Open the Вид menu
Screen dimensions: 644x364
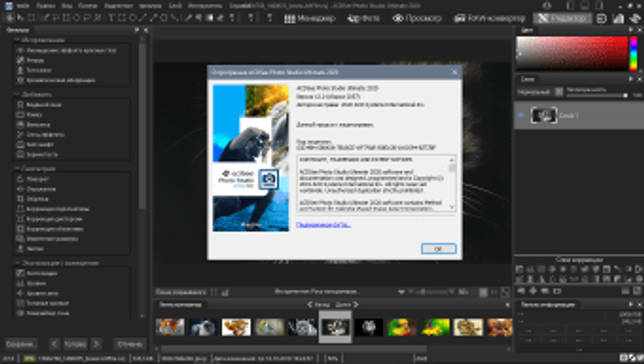[67, 6]
